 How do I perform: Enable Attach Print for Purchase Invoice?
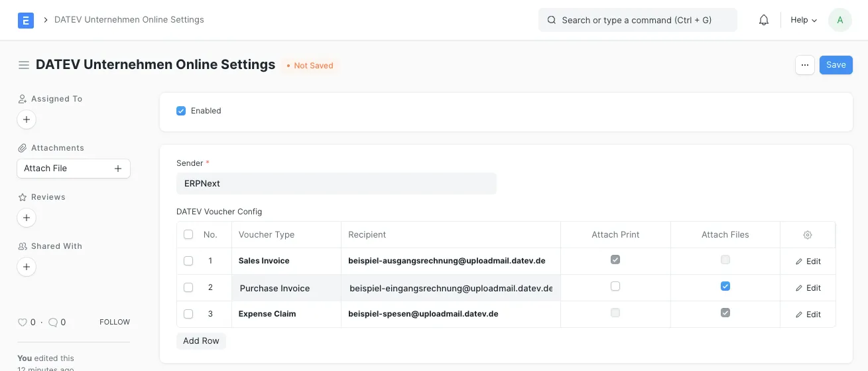pos(615,287)
